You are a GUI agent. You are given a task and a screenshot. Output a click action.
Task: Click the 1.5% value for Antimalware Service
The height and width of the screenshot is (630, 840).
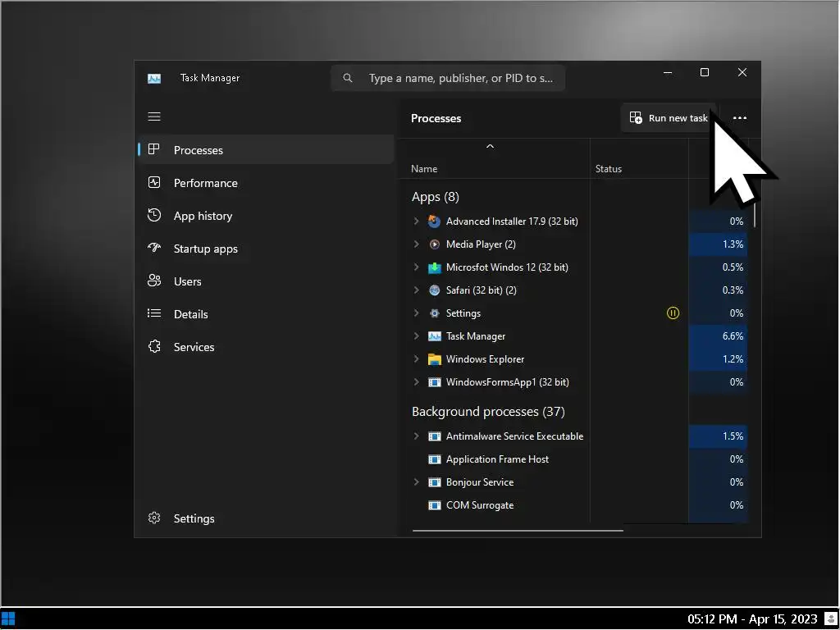point(733,436)
